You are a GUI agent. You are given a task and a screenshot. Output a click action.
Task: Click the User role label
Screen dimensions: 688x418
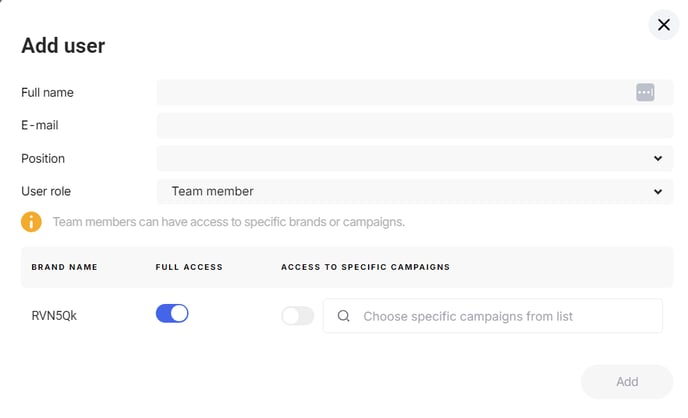[x=46, y=192]
